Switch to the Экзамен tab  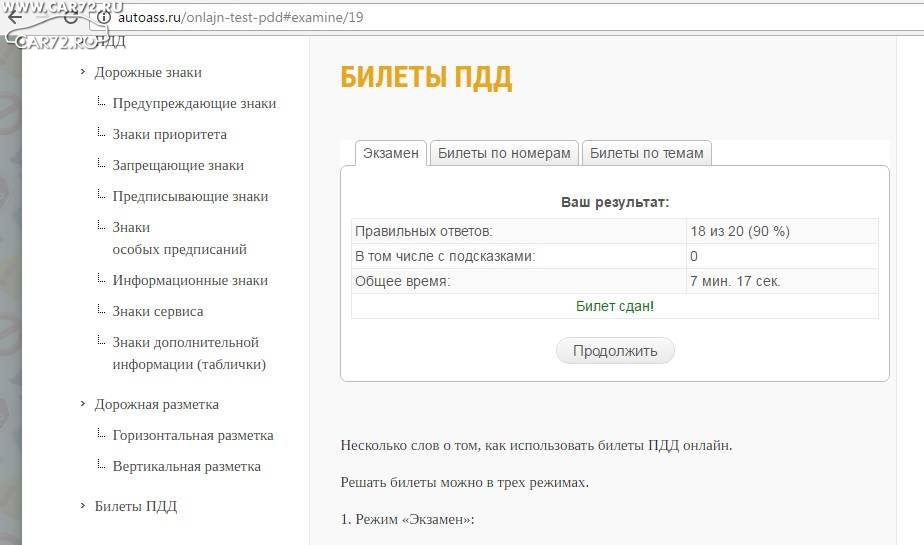391,153
